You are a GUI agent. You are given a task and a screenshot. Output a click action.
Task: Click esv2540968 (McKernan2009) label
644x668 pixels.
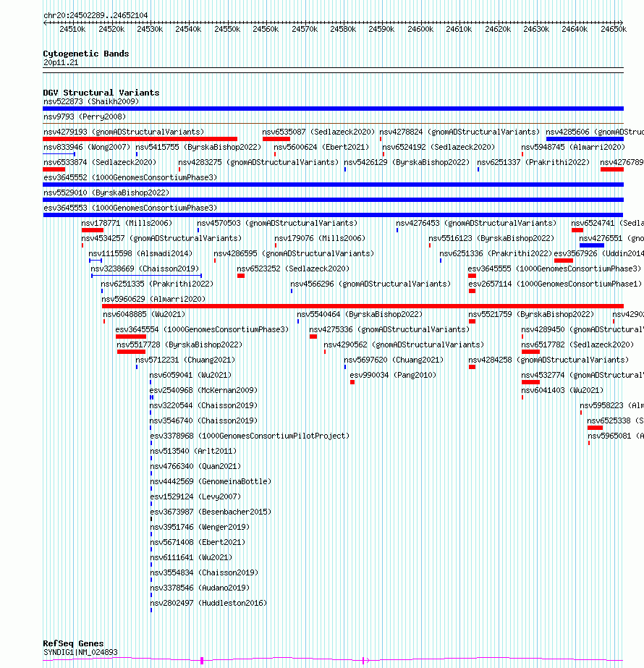point(203,390)
